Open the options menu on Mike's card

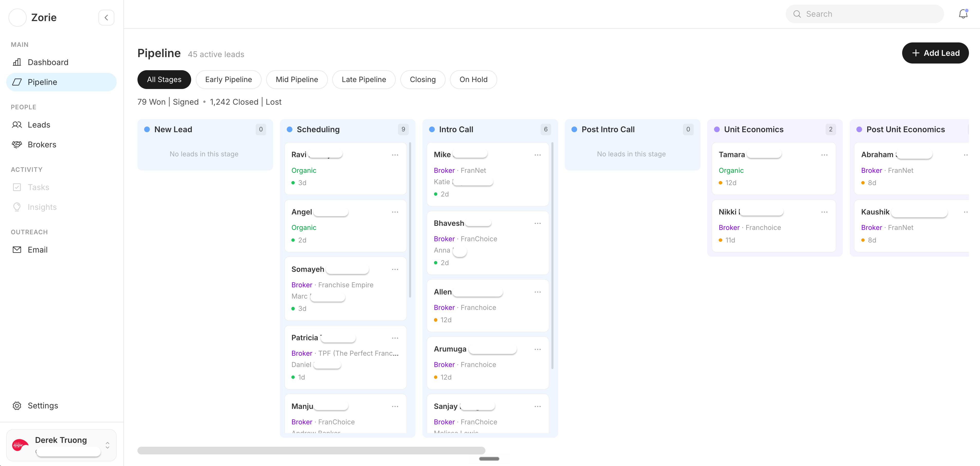tap(538, 155)
